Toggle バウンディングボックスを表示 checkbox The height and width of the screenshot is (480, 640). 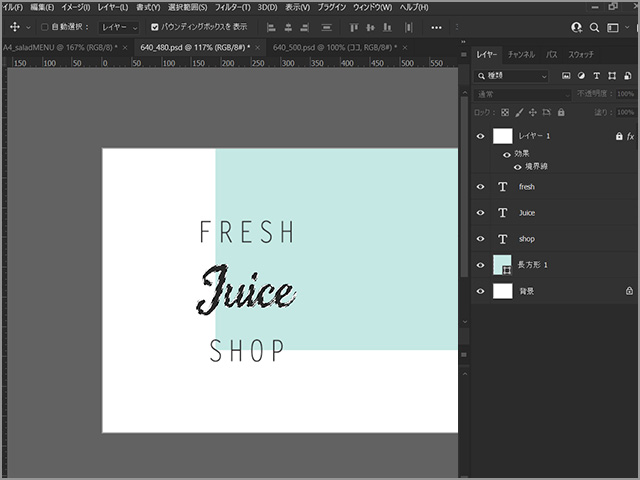coord(155,27)
